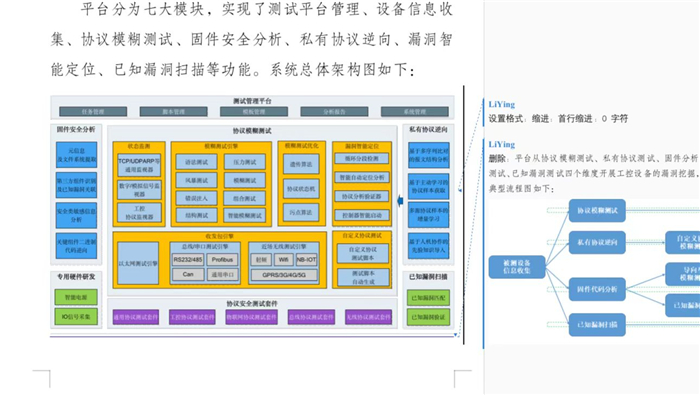Click the NB-IOT box
This screenshot has width=700, height=395.
point(307,260)
